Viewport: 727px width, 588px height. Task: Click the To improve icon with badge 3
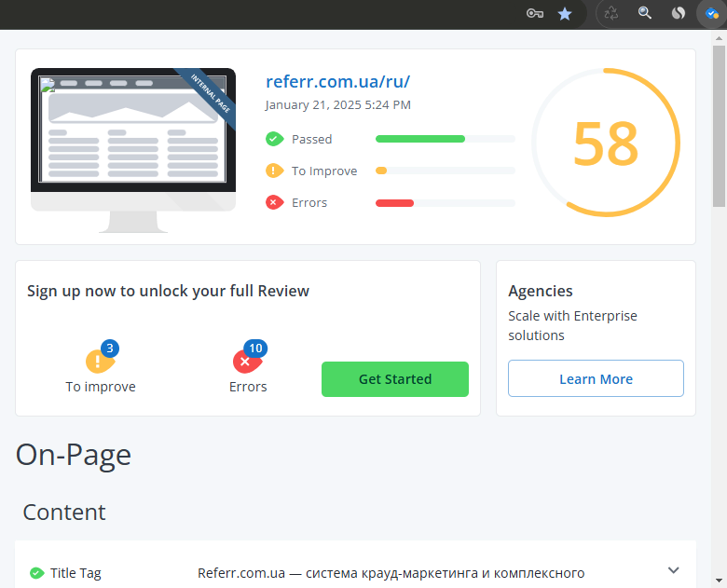(101, 360)
